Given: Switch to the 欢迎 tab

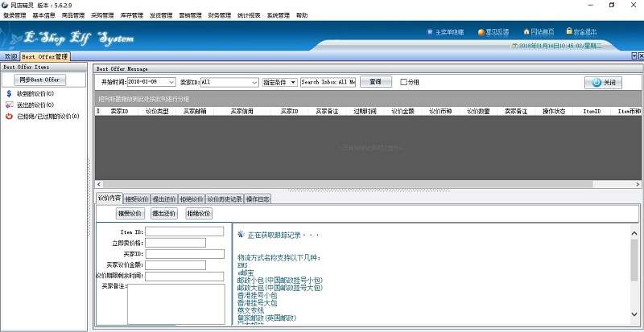Looking at the screenshot, I should point(10,56).
